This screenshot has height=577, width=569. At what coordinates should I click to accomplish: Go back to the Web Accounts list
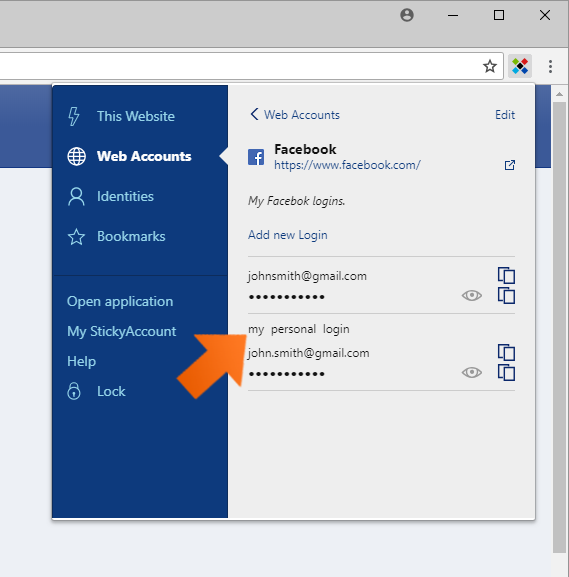tap(294, 115)
